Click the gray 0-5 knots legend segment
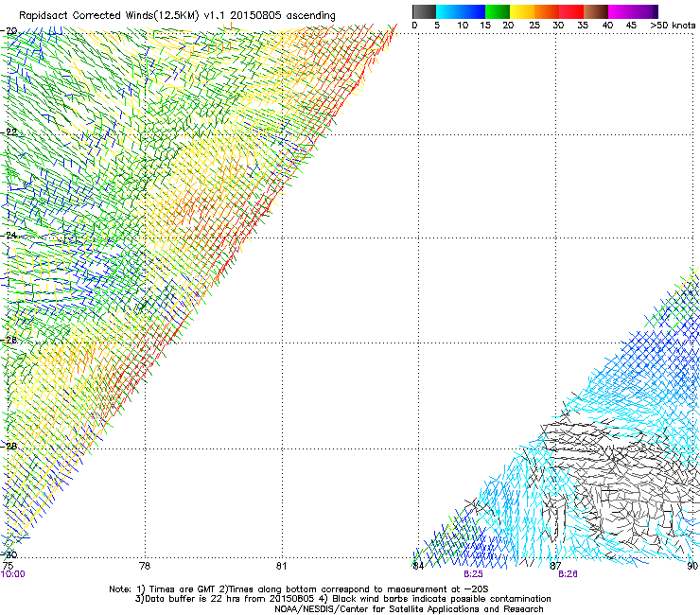The height and width of the screenshot is (615, 700). 424,11
